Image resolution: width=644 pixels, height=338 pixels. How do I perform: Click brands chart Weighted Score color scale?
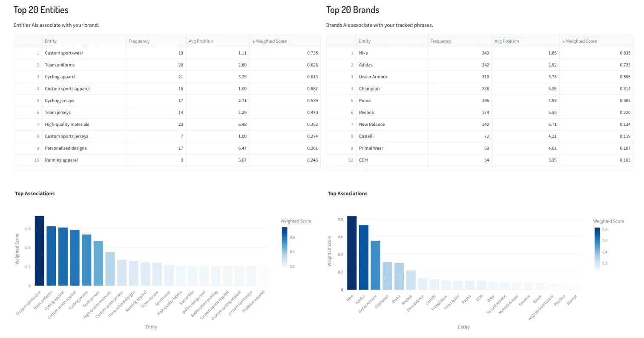(597, 249)
